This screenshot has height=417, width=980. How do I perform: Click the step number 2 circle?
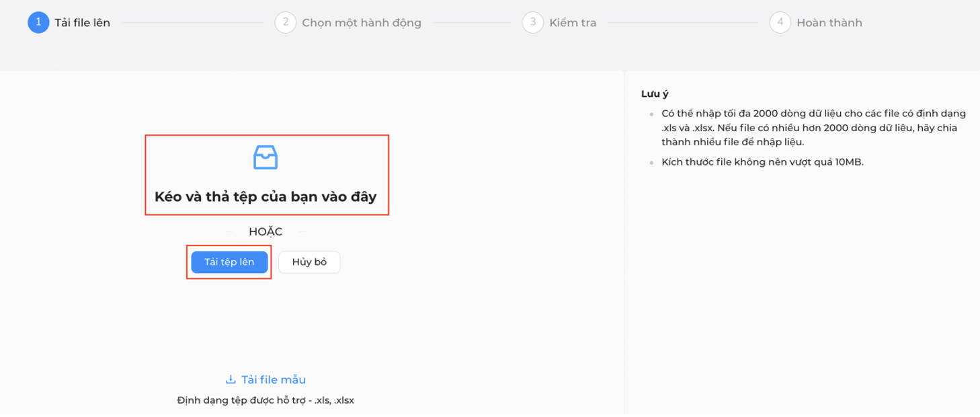tap(286, 22)
